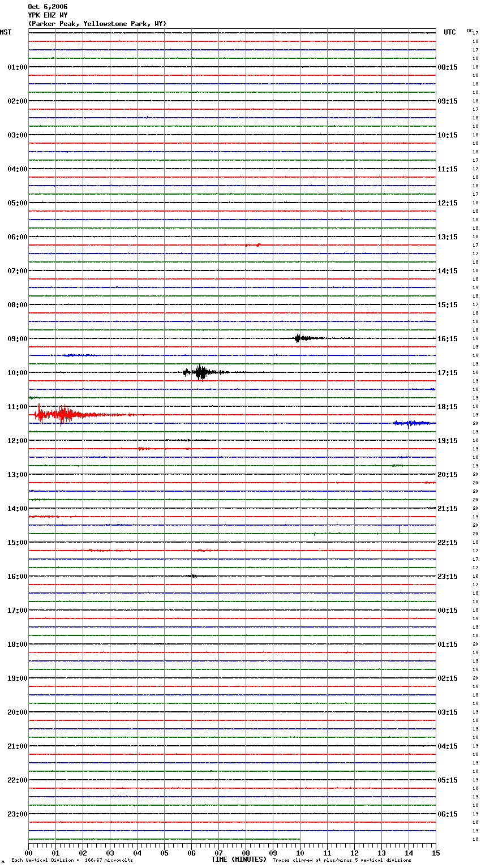
Task: Select the 04:00 MST time label
Action: pyautogui.click(x=17, y=169)
